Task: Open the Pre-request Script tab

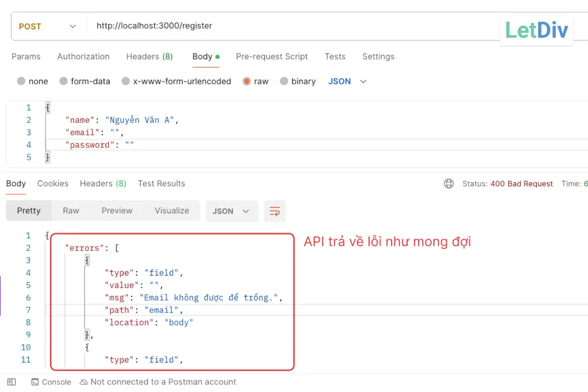Action: coord(272,57)
